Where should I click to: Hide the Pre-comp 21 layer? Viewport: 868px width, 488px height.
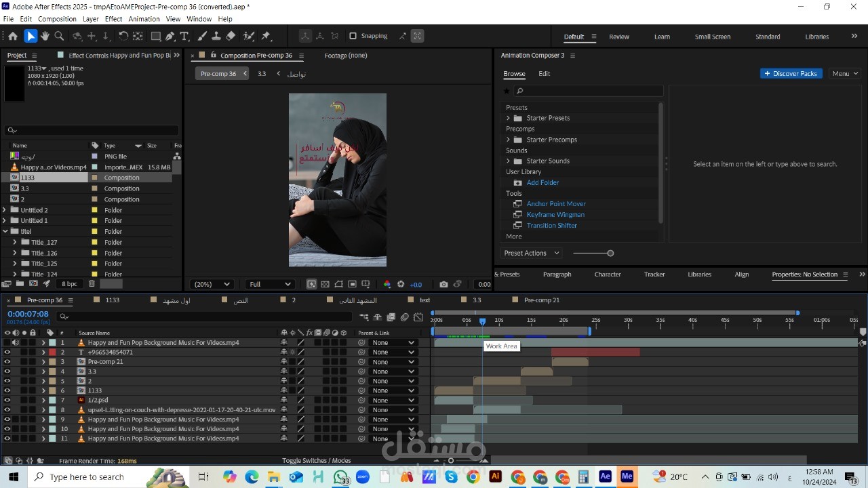pyautogui.click(x=7, y=361)
